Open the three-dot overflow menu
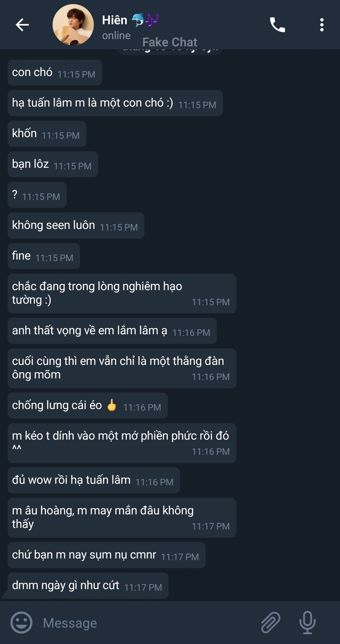This screenshot has width=340, height=644. click(x=322, y=25)
